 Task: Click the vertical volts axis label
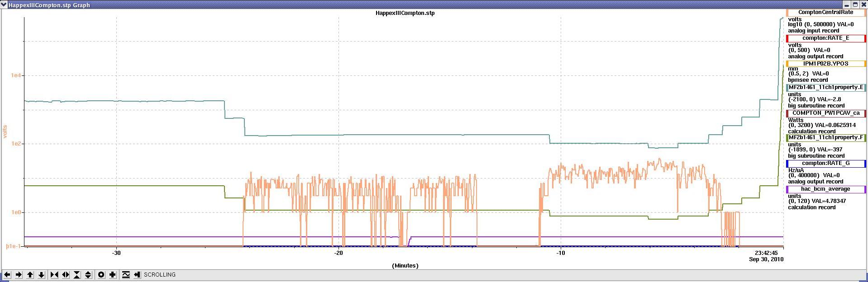(x=5, y=131)
